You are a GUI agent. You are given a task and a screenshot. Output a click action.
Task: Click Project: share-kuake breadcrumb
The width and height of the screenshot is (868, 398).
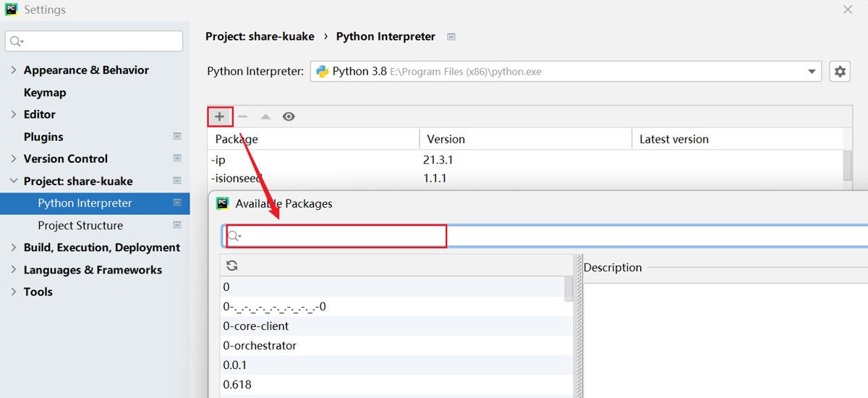(x=260, y=36)
